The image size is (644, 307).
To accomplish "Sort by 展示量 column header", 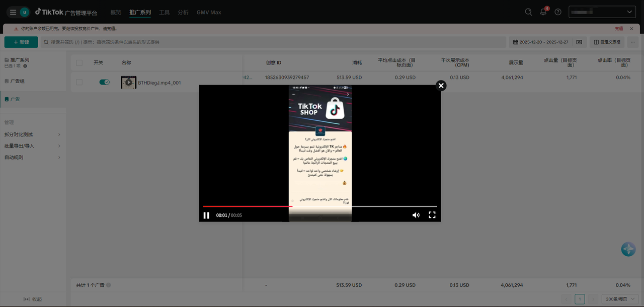I will (x=516, y=63).
